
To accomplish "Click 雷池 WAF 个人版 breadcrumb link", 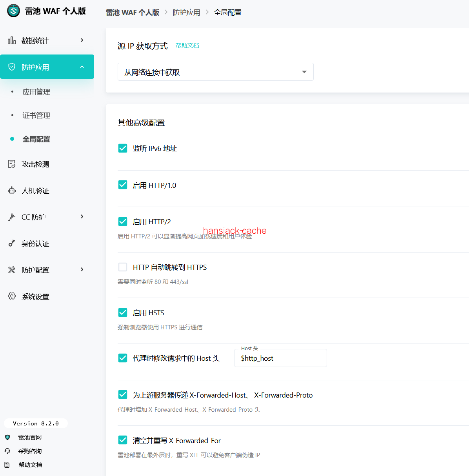I will point(133,12).
